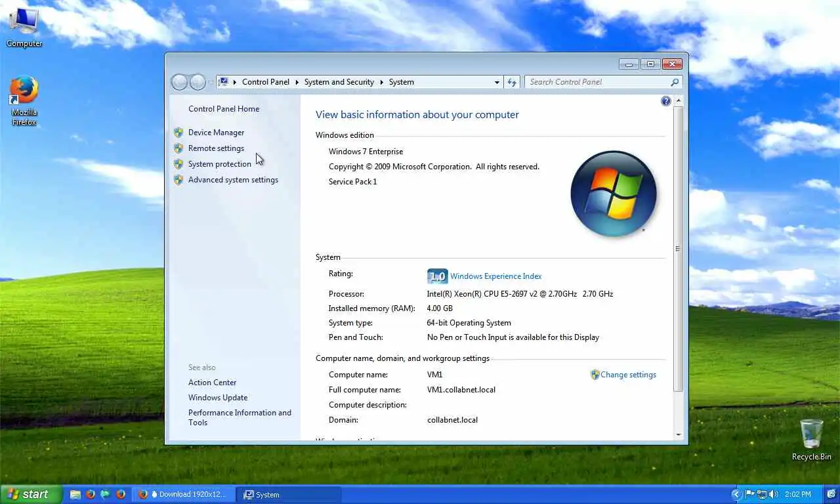Click System and Security breadcrumb
This screenshot has height=504, width=840.
pos(339,82)
